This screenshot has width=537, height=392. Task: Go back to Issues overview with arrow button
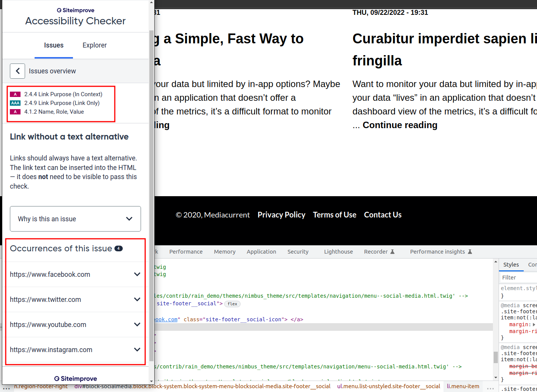coord(17,71)
